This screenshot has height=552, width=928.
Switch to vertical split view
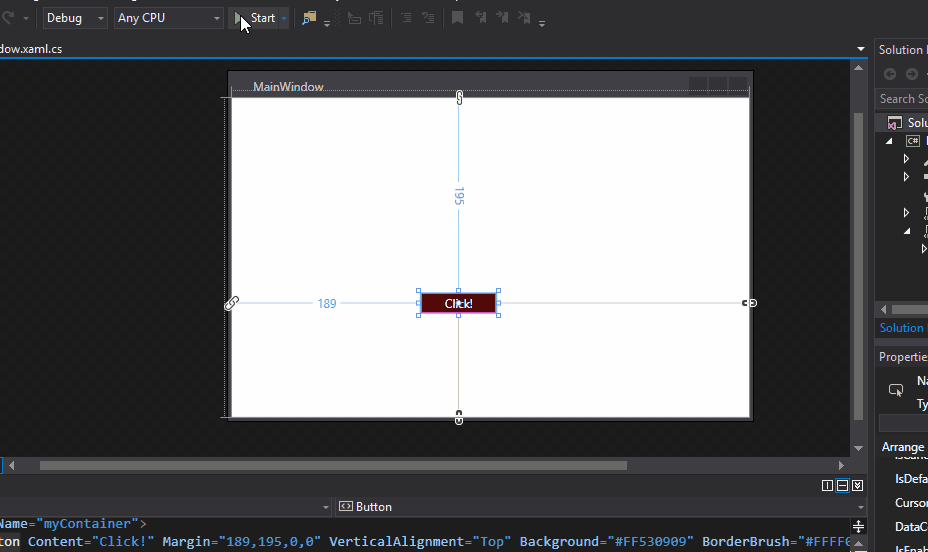tap(827, 486)
